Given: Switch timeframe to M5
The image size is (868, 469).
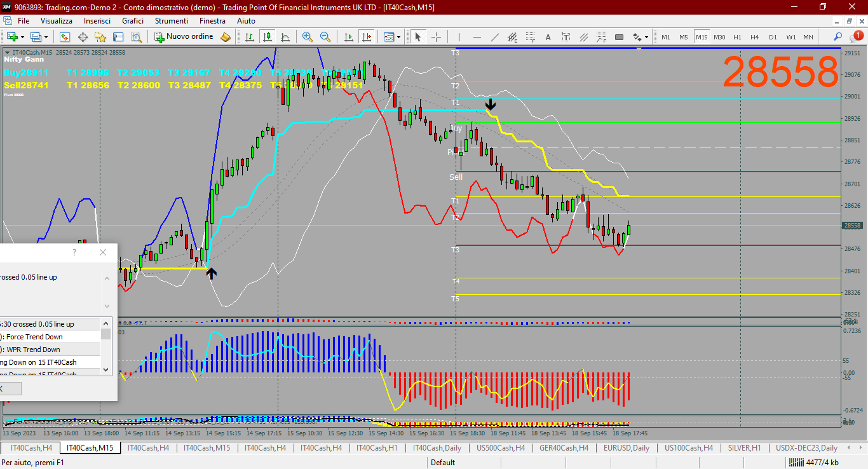Looking at the screenshot, I should click(x=684, y=37).
